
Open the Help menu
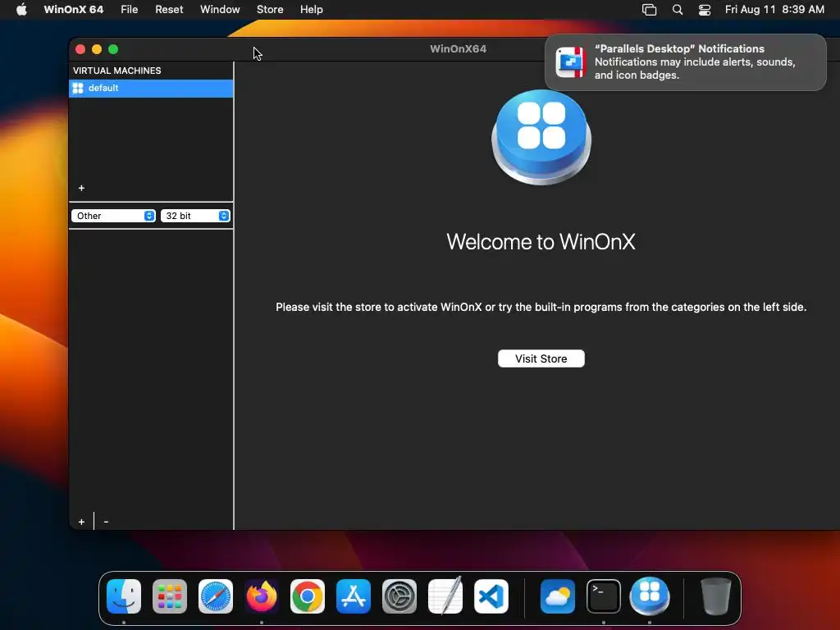click(x=311, y=10)
